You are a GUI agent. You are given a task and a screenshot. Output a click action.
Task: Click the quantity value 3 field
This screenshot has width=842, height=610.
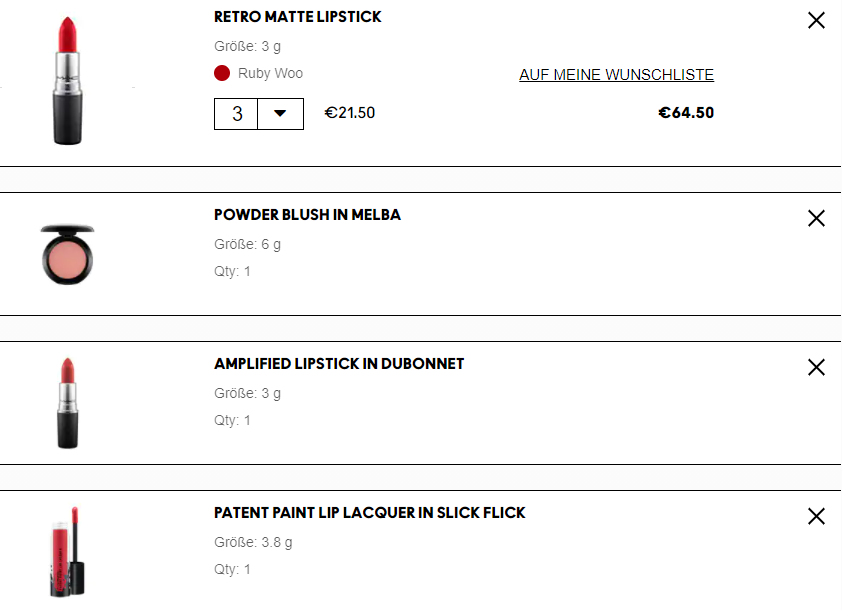236,113
